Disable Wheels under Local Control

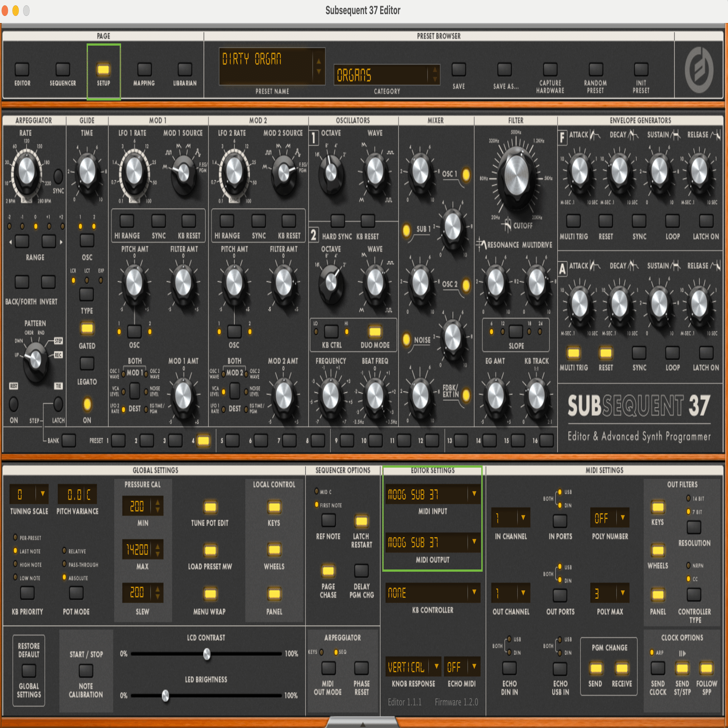point(274,549)
